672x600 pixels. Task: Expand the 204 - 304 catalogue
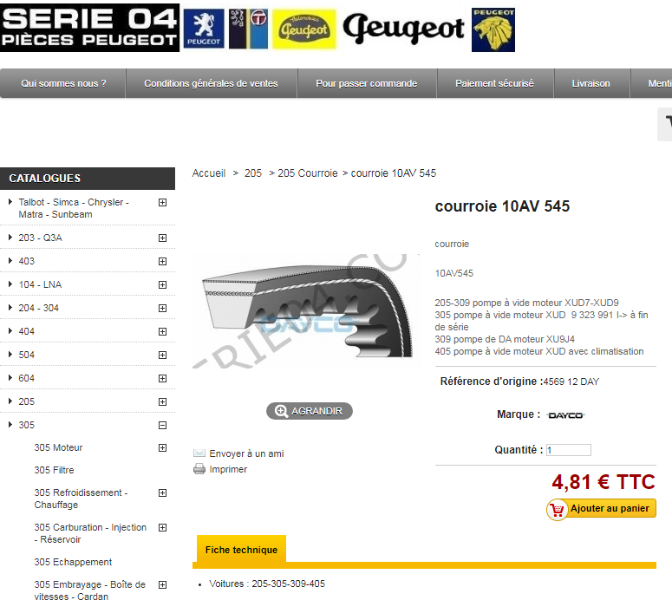162,308
